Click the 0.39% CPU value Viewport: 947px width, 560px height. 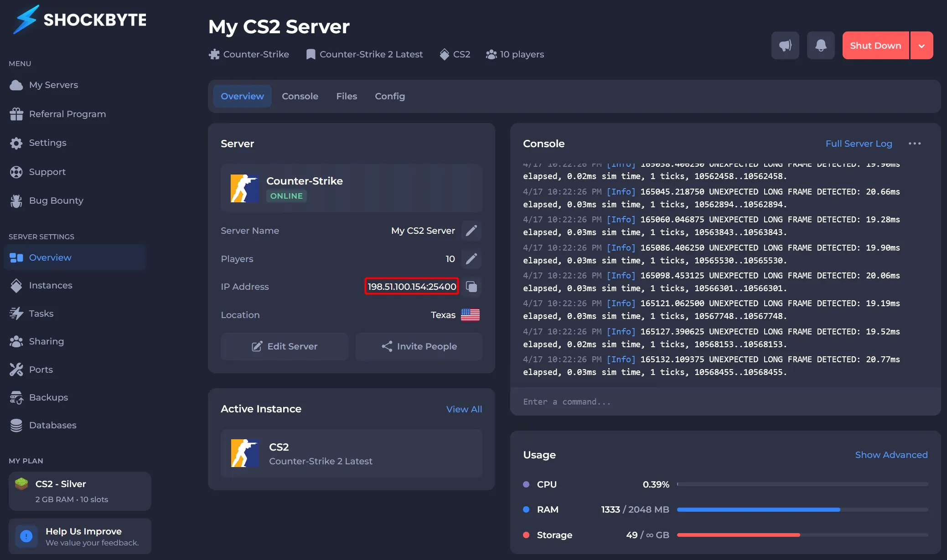coord(656,484)
